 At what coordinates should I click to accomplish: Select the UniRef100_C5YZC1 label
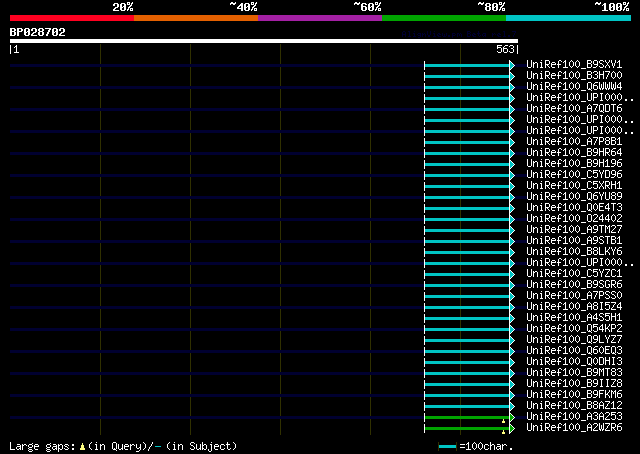coord(574,274)
